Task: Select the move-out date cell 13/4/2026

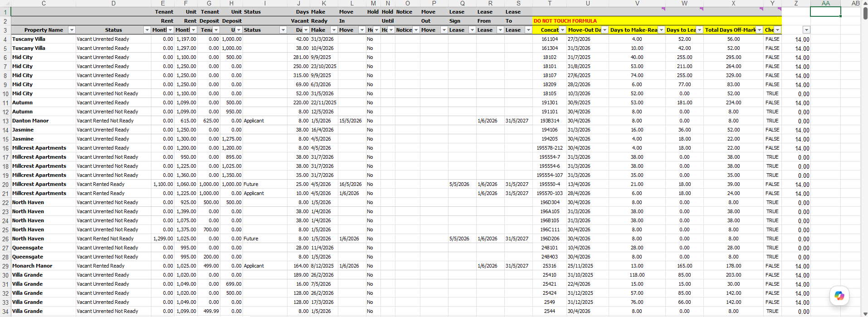Action: (x=587, y=184)
